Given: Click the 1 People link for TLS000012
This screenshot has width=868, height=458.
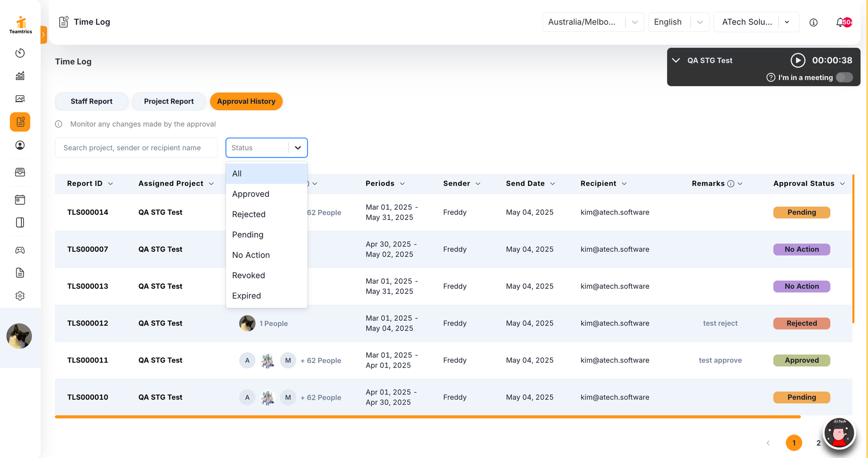Looking at the screenshot, I should click(274, 324).
